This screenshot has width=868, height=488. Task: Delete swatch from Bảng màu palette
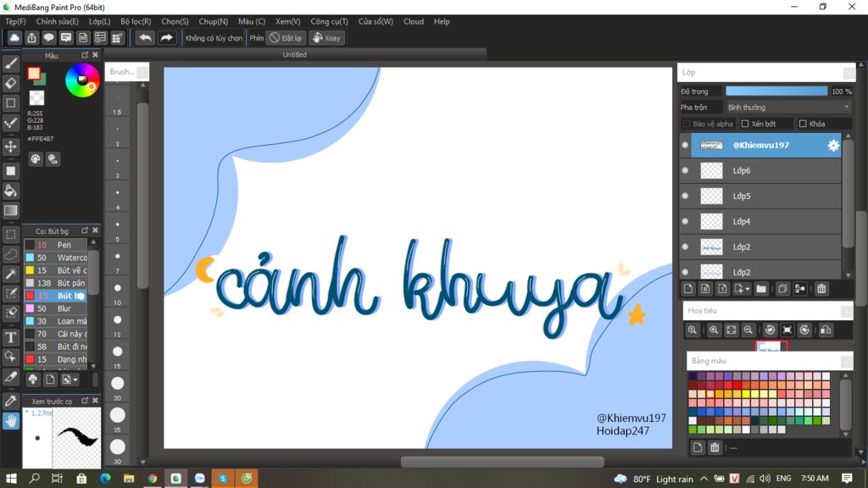click(x=715, y=447)
